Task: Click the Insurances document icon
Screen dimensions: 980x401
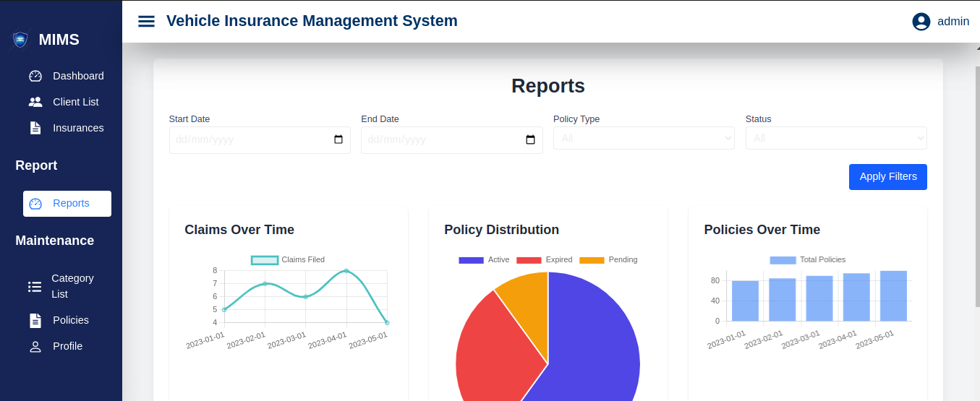Action: pos(35,128)
